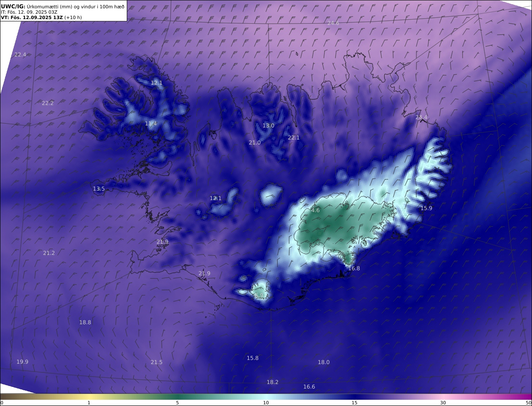The width and height of the screenshot is (532, 406).
Task: Click the 19.9 value label
Action: 22,362
